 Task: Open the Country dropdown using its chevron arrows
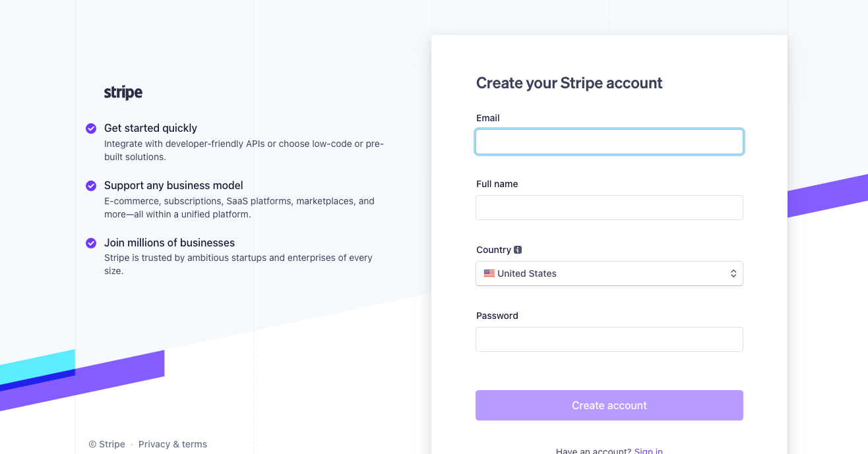[x=733, y=273]
